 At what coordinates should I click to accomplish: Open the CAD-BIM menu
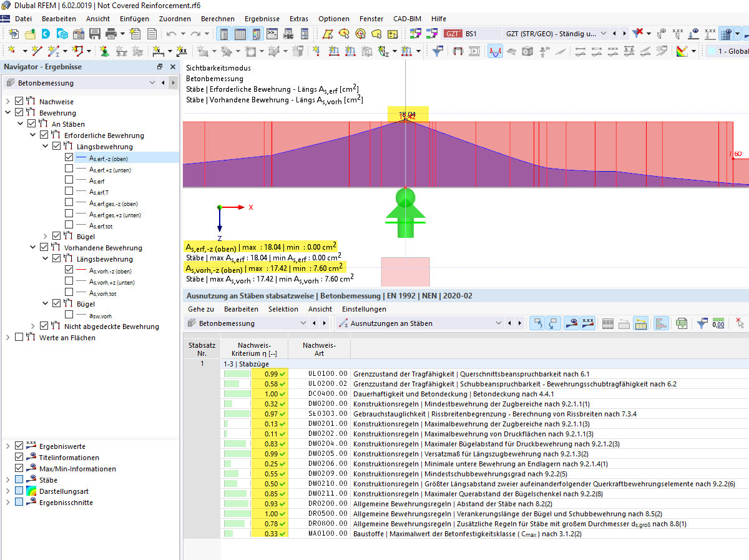pos(407,19)
